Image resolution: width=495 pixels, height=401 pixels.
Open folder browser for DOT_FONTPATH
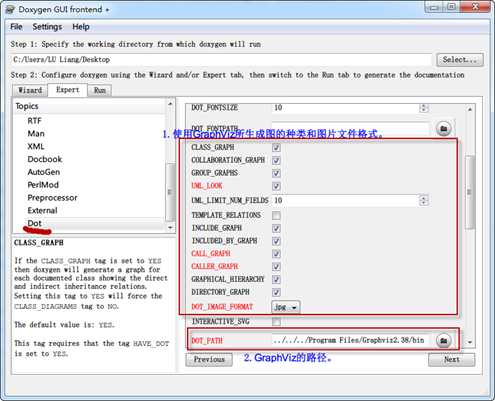pos(443,128)
